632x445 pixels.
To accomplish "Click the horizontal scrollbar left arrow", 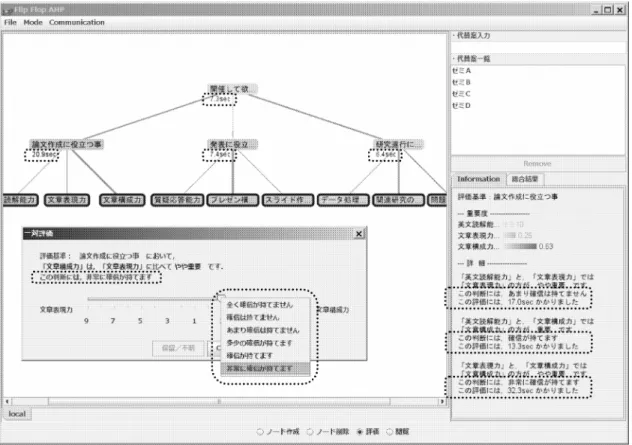I will pyautogui.click(x=7, y=401).
